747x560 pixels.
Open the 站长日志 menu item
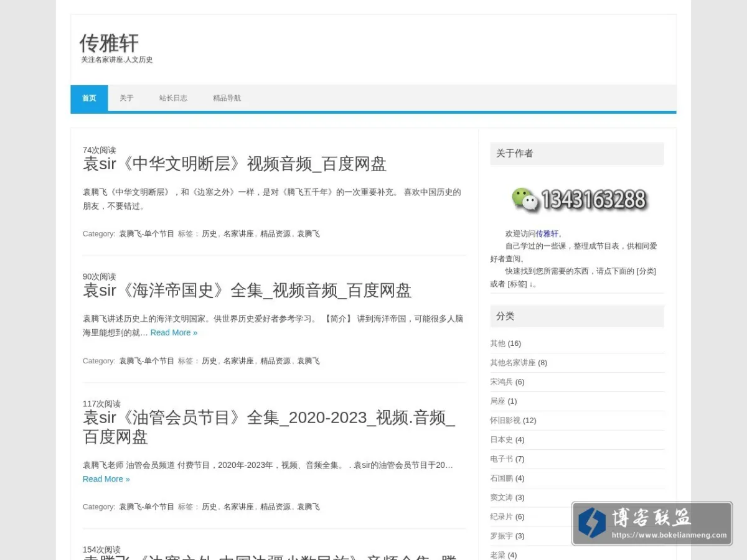tap(173, 98)
